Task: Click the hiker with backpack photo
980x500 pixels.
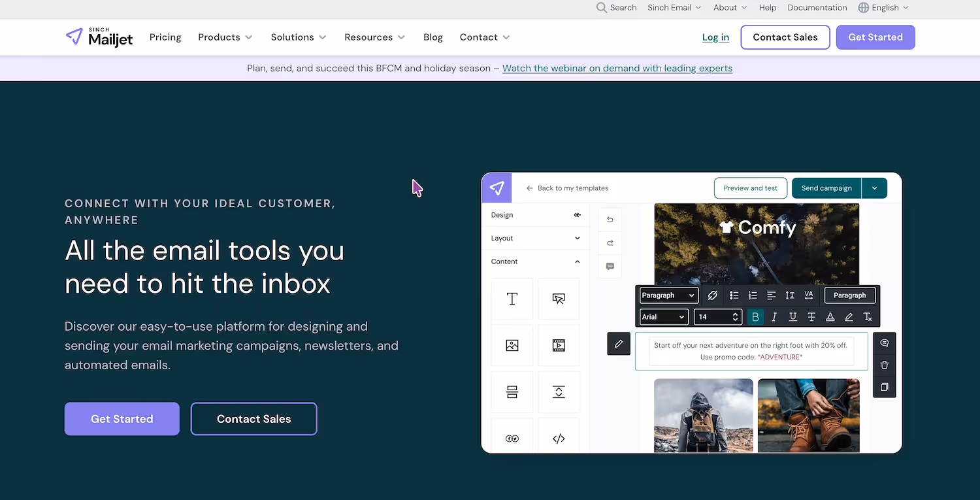Action: pos(703,416)
